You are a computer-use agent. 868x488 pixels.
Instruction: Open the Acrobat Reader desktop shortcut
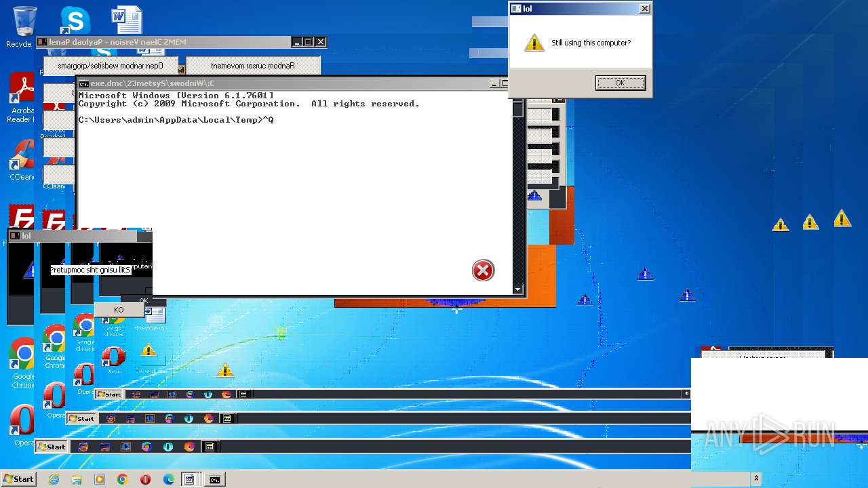point(22,98)
